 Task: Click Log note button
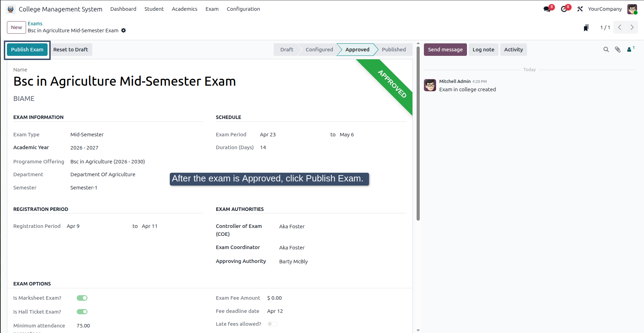(x=483, y=50)
